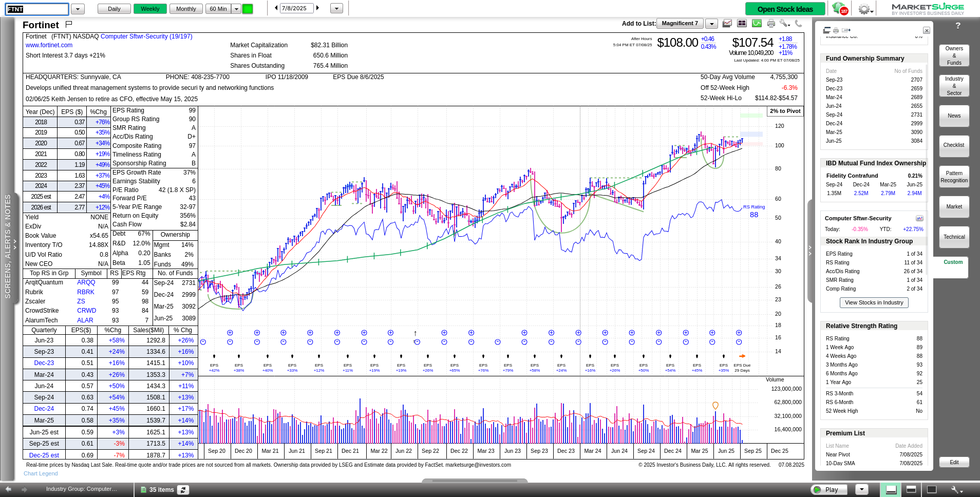This screenshot has width=980, height=497.
Task: Open the intraday interval dropdown arrow
Action: click(x=236, y=9)
